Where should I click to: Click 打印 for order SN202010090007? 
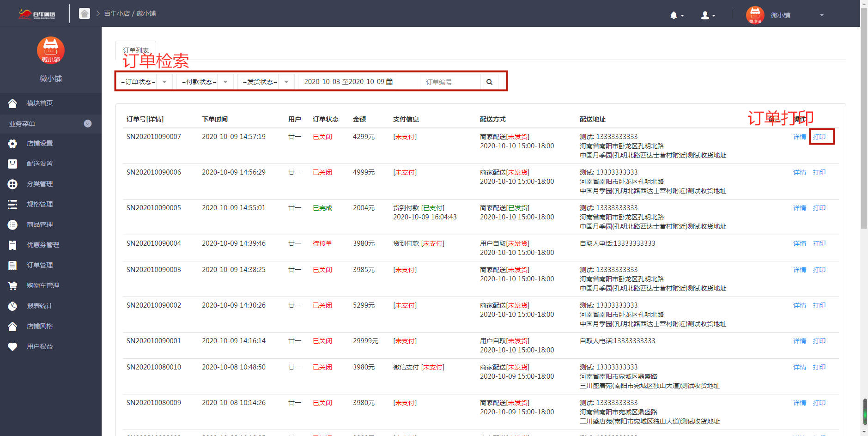[x=819, y=137]
